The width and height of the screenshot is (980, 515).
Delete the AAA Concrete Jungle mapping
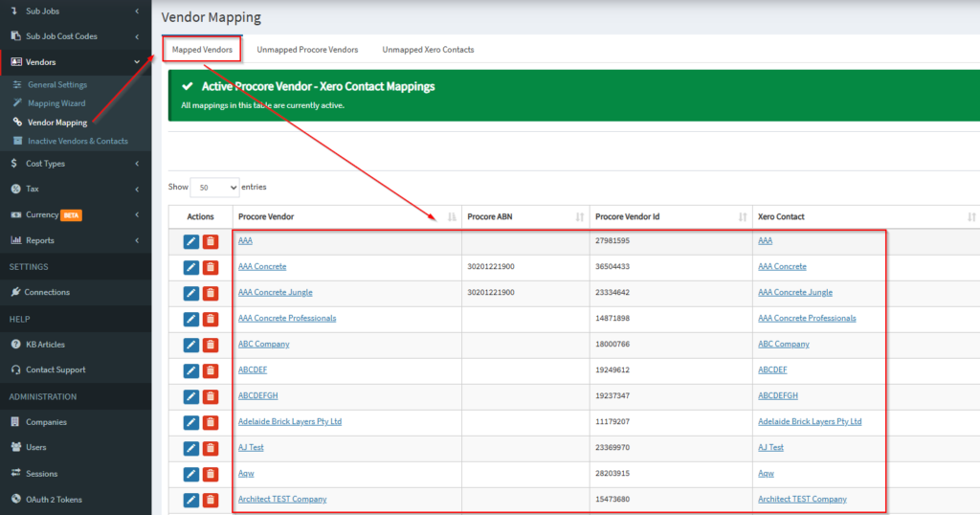(211, 293)
